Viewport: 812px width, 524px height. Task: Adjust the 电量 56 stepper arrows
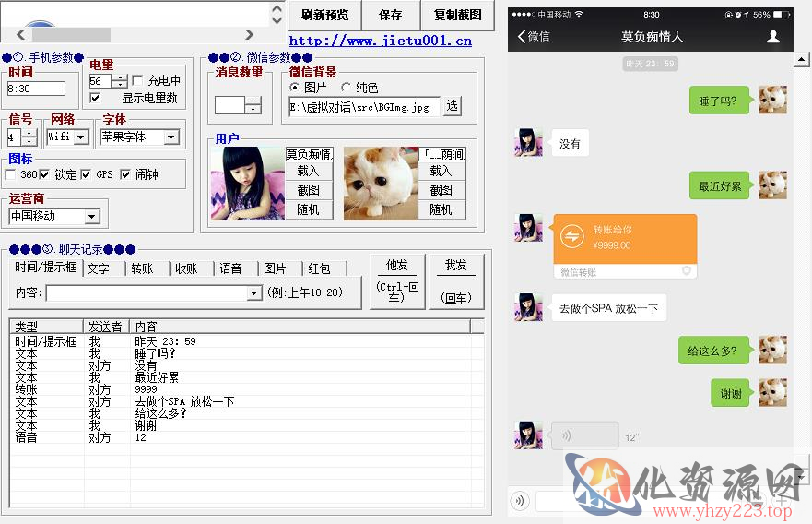pos(119,81)
